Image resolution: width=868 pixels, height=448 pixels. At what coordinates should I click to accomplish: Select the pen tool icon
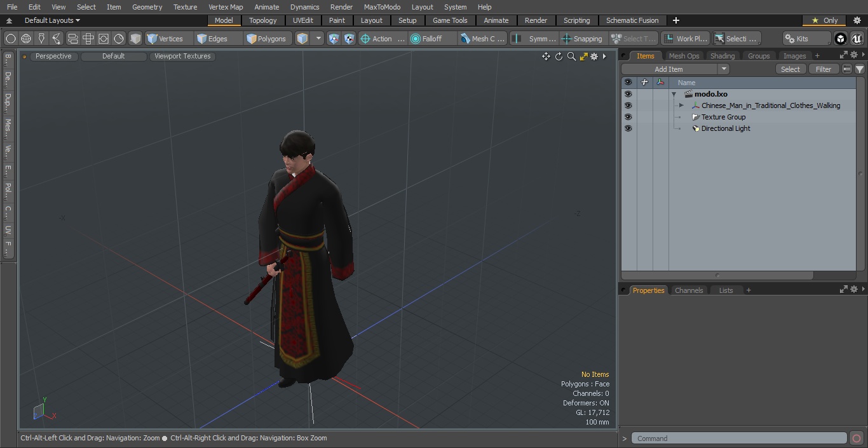tap(41, 39)
